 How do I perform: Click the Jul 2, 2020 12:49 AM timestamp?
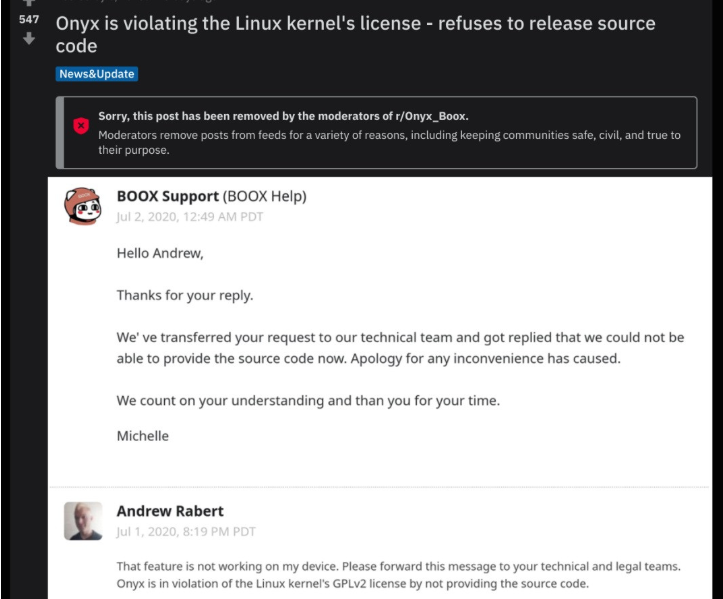(x=190, y=217)
